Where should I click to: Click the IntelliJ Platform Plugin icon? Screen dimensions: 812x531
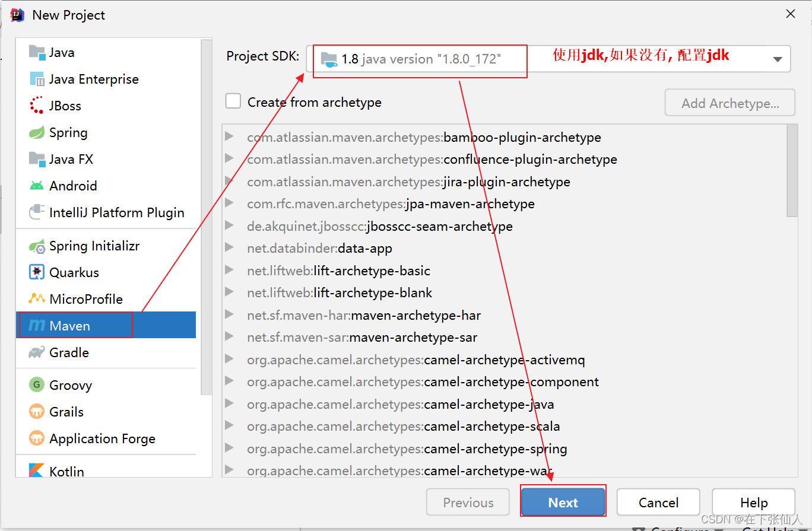pyautogui.click(x=37, y=212)
